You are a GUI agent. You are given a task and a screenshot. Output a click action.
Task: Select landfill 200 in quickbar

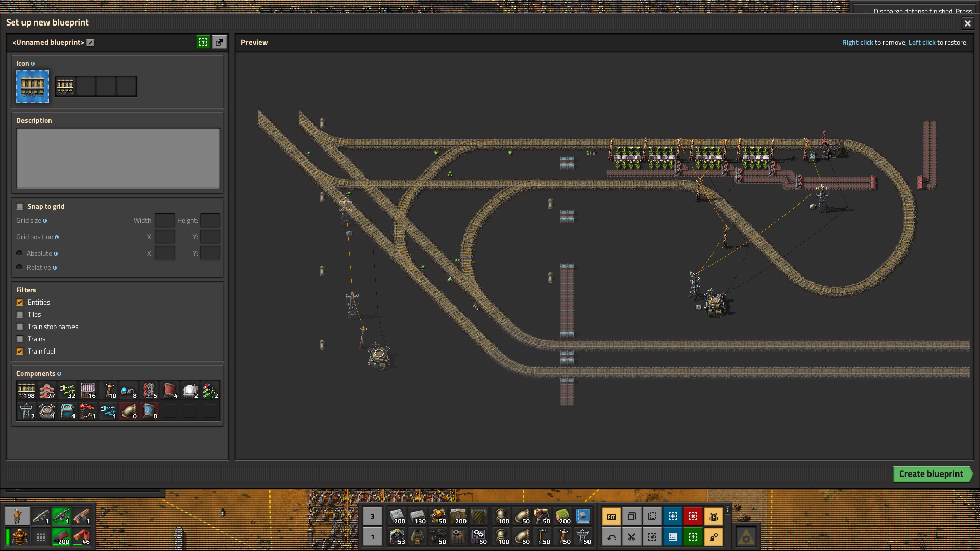562,517
